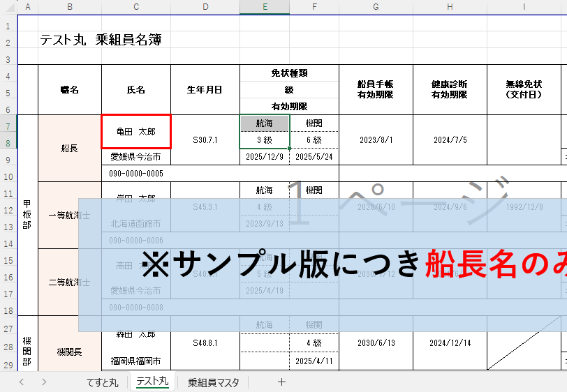567x392 pixels.
Task: Click the 免状種類 header cell
Action: click(289, 73)
